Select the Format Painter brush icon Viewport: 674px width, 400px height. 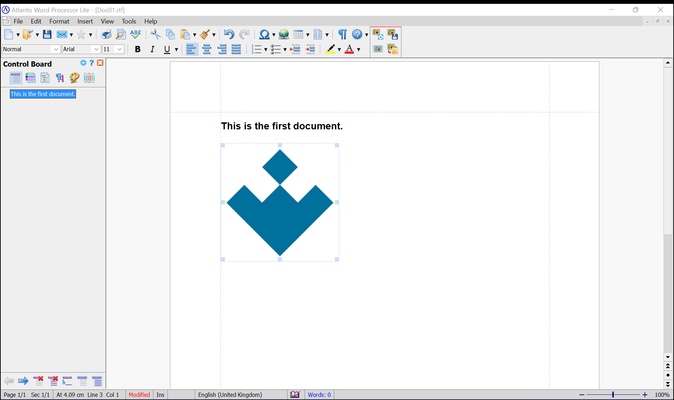click(205, 34)
